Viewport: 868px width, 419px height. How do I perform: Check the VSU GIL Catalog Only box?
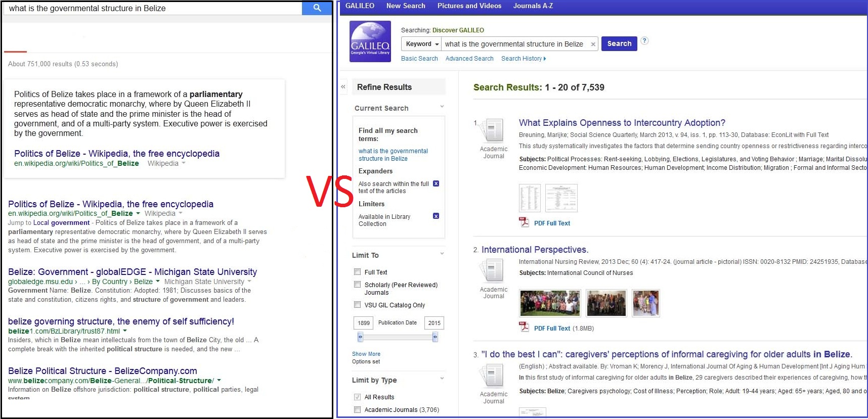358,305
